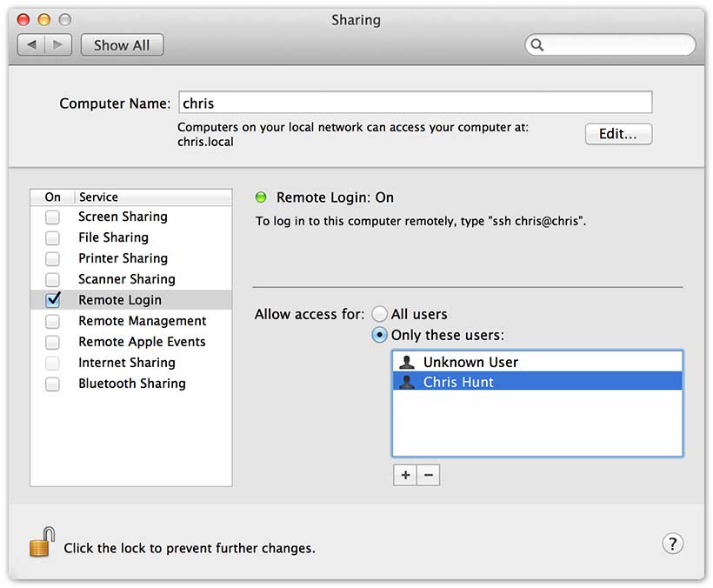Click the back navigation arrow
Screen dimensions: 713x588
(x=31, y=45)
